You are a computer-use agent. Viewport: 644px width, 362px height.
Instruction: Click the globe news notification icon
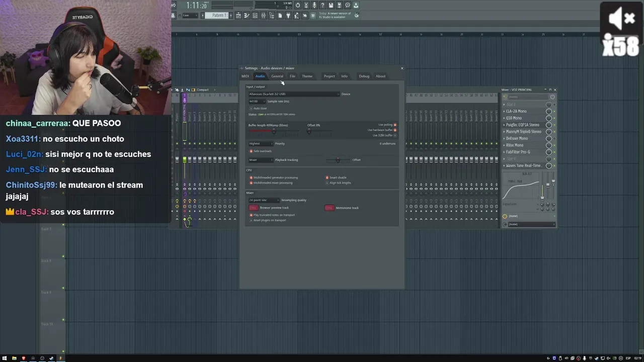tap(357, 15)
